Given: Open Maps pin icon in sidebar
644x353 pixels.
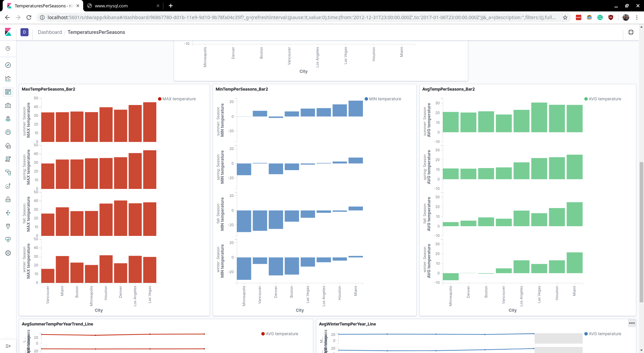Looking at the screenshot, I should point(8,119).
